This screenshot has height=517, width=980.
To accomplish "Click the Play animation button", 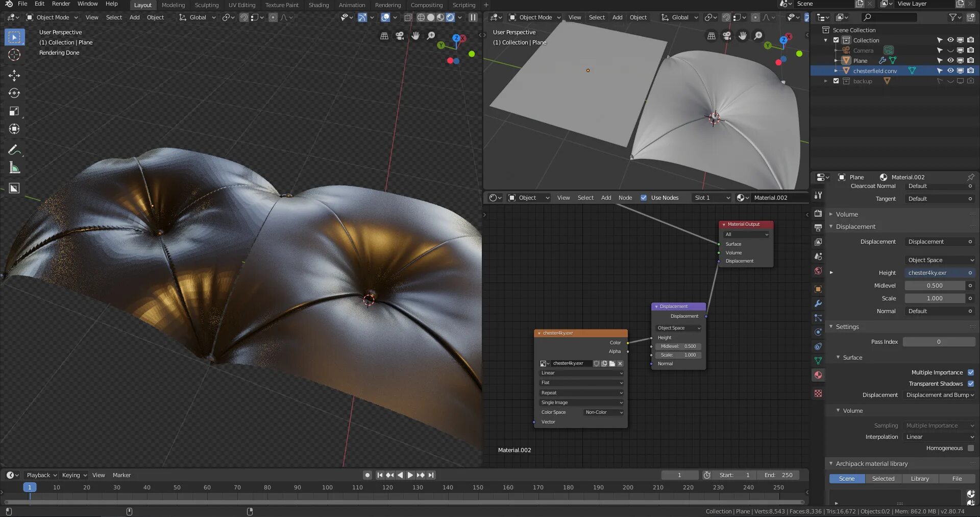I will click(x=410, y=475).
